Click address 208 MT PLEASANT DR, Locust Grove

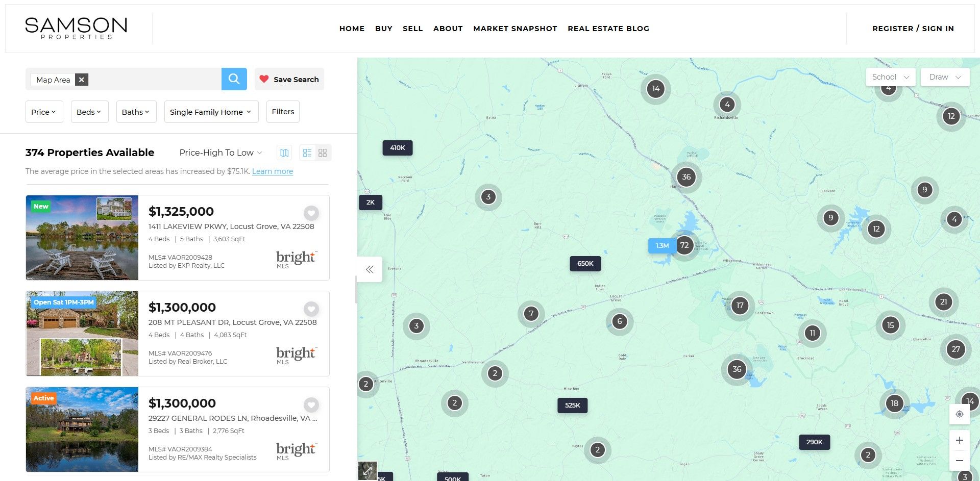pos(233,322)
